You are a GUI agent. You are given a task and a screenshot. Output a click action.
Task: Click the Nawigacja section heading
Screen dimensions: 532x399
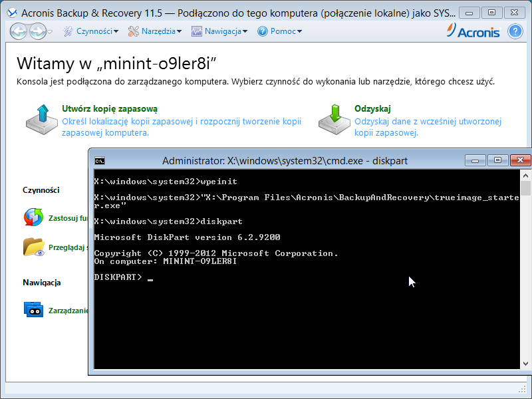coord(42,283)
